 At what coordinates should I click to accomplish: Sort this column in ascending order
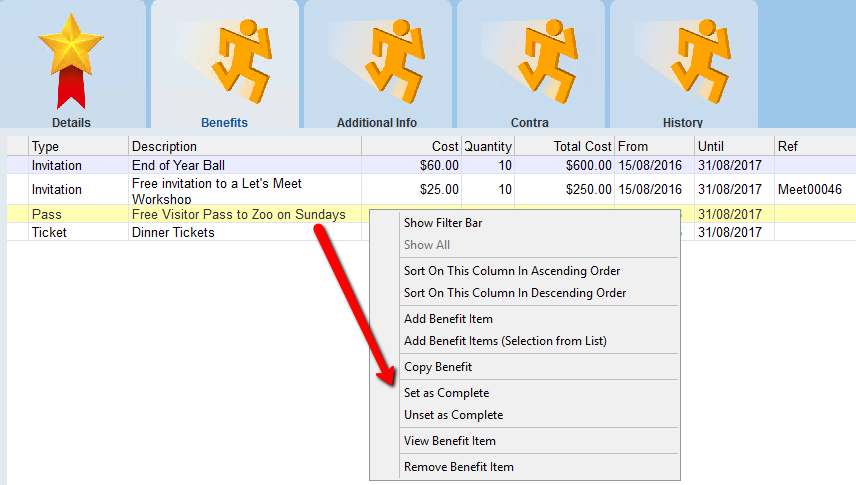pyautogui.click(x=511, y=271)
